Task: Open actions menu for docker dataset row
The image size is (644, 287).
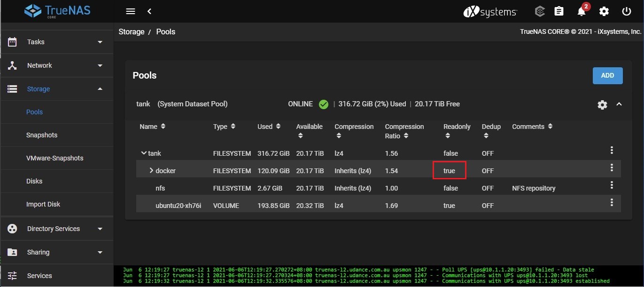Action: tap(612, 167)
